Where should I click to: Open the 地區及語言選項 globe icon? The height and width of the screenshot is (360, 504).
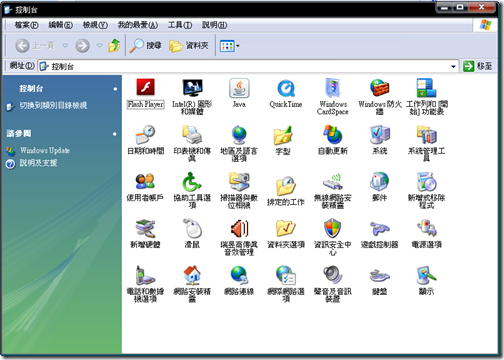click(x=239, y=135)
